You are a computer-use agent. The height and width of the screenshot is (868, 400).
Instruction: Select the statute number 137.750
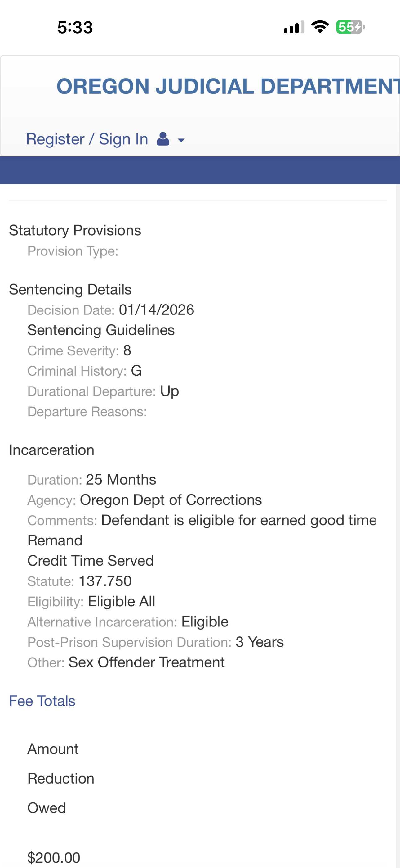click(105, 581)
